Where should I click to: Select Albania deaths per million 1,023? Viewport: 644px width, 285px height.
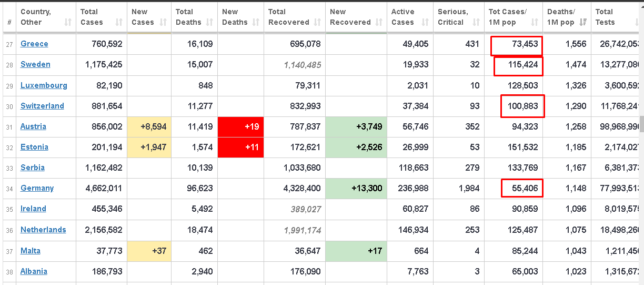tap(576, 271)
